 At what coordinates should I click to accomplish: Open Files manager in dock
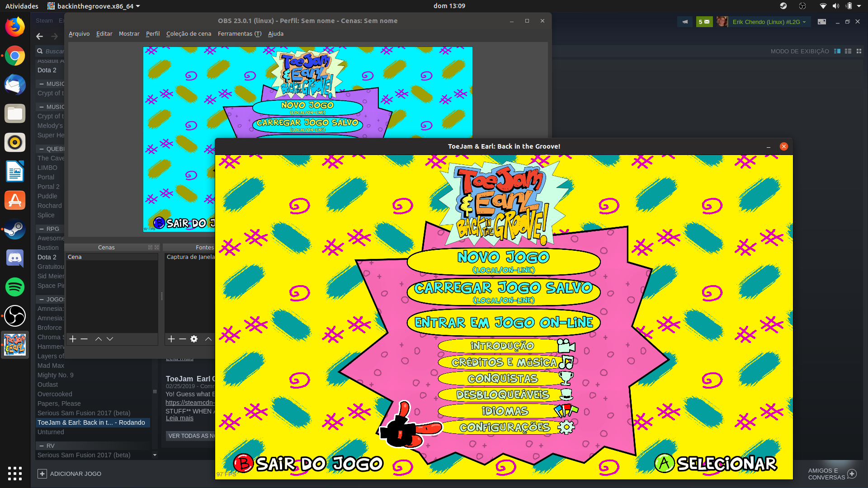15,113
